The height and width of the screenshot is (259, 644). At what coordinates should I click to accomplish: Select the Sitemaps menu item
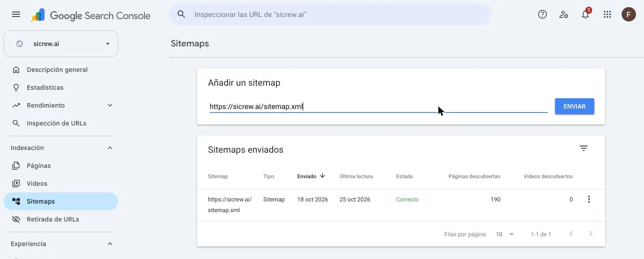coord(61,201)
